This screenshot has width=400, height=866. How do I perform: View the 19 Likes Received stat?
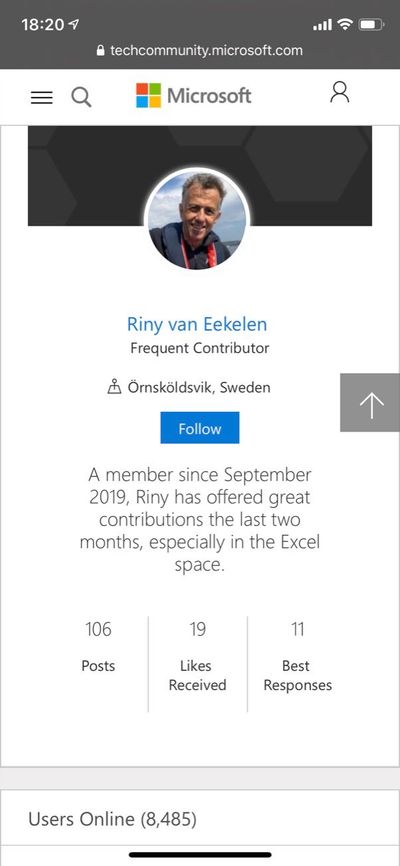[197, 656]
